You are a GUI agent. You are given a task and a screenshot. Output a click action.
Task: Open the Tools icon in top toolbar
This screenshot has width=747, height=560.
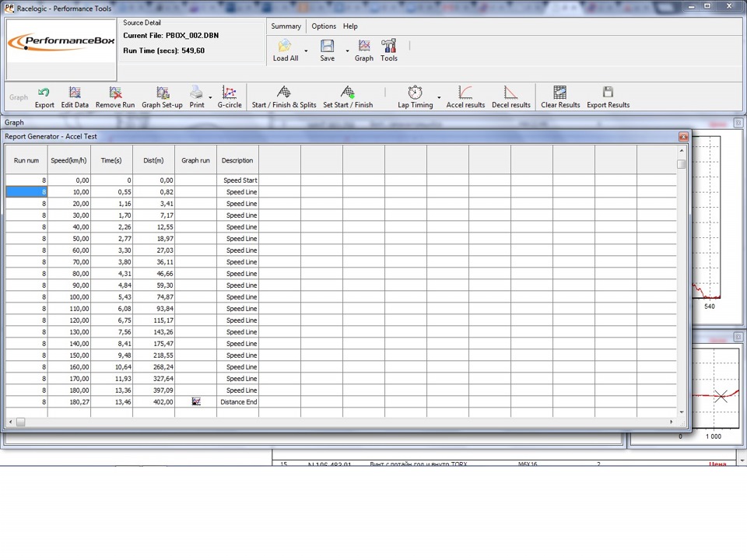point(388,47)
